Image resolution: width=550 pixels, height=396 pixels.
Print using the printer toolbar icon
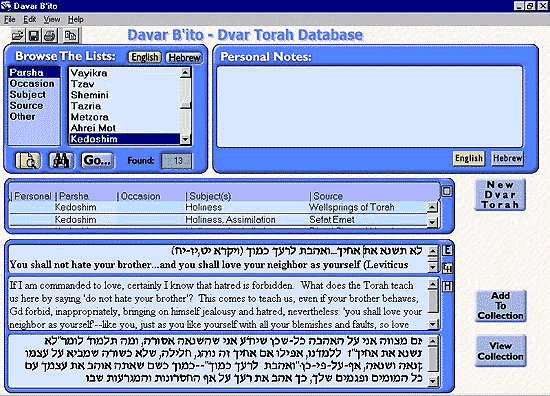(x=49, y=35)
